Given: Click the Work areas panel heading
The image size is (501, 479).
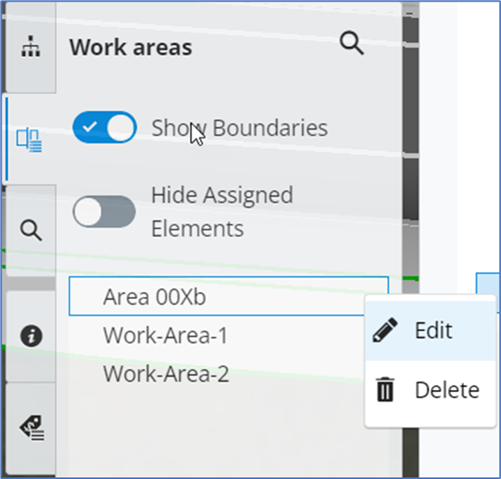Looking at the screenshot, I should (131, 47).
